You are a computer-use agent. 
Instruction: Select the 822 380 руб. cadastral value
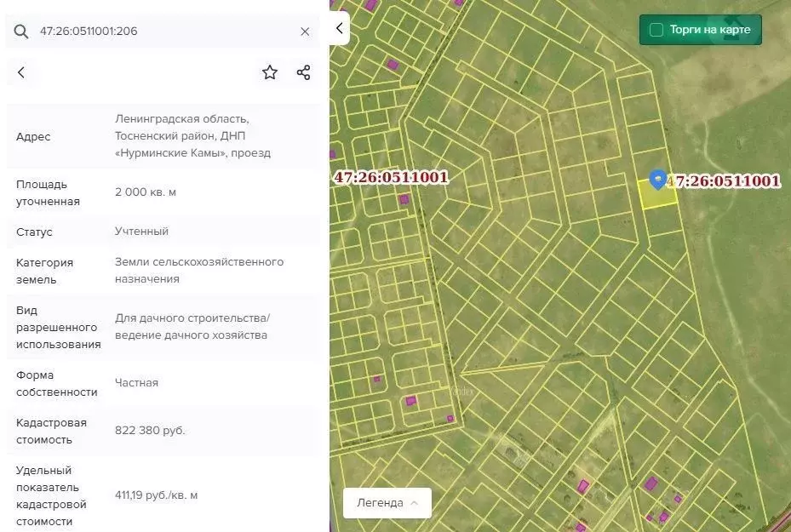150,430
